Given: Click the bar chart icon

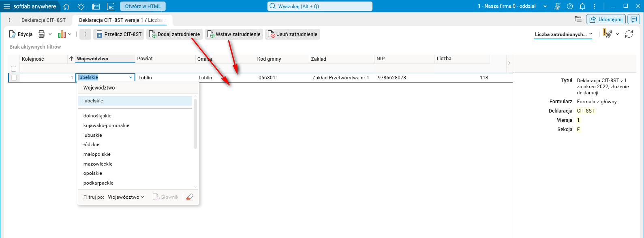Looking at the screenshot, I should 62,34.
